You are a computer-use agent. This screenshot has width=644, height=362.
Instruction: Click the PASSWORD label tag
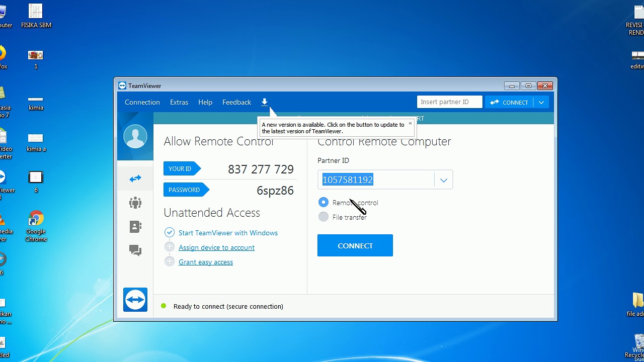tap(186, 190)
